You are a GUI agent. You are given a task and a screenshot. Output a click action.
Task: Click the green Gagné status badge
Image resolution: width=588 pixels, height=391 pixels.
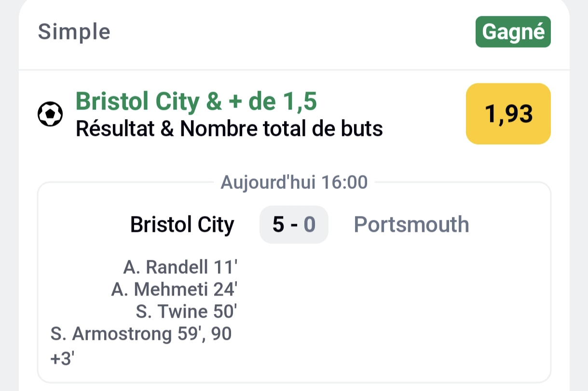pyautogui.click(x=513, y=32)
